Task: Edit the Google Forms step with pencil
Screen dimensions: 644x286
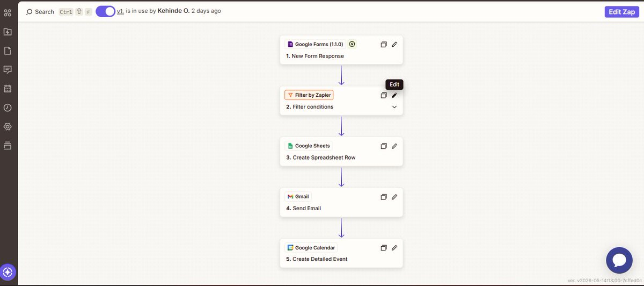Action: point(394,45)
